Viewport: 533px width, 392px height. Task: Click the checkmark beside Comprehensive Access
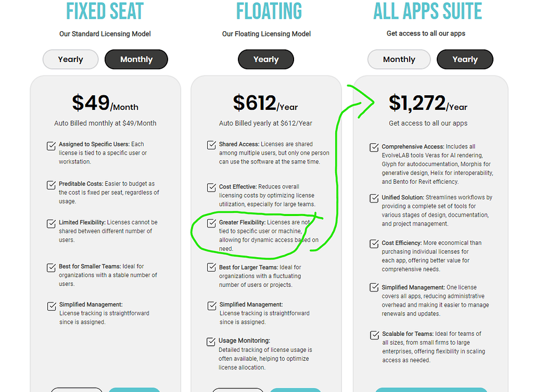pyautogui.click(x=374, y=148)
